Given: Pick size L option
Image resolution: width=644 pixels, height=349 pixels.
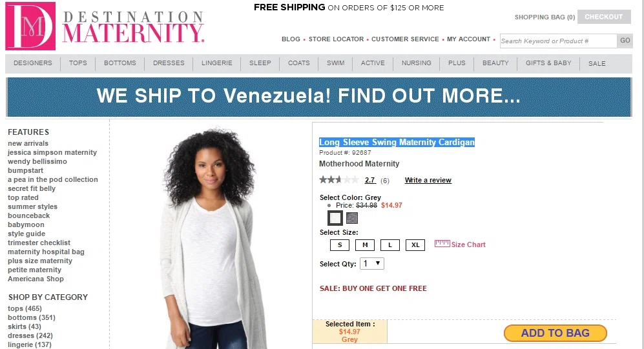Looking at the screenshot, I should [390, 245].
